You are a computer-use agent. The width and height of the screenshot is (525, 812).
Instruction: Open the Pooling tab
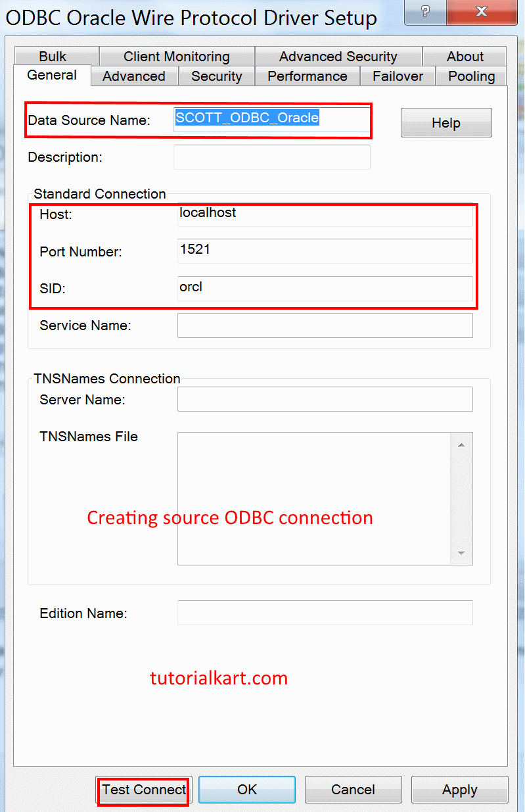(x=472, y=76)
